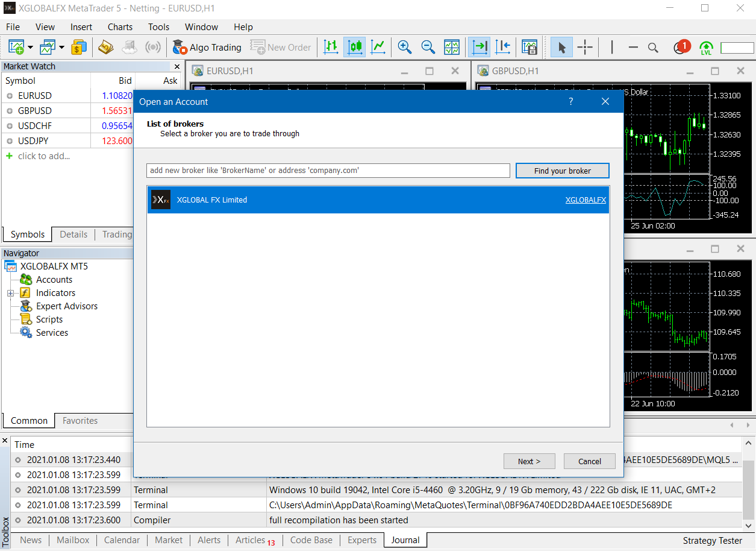Switch chart to line chart mode
Image resolution: width=756 pixels, height=551 pixels.
coord(378,47)
